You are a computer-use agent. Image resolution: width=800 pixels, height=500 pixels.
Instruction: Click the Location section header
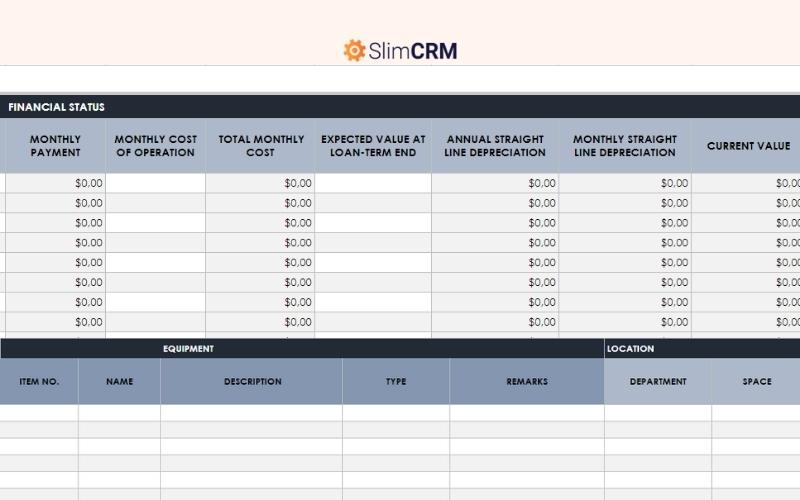[630, 349]
